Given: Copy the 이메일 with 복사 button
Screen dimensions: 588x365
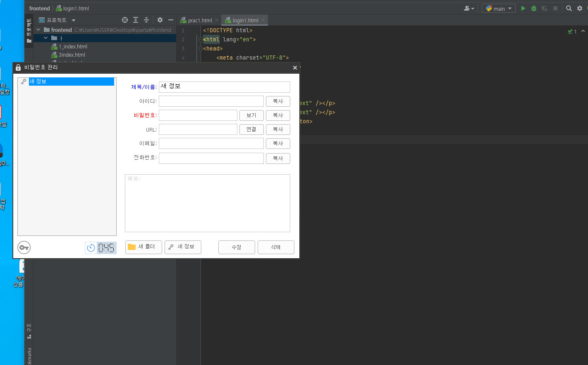Looking at the screenshot, I should point(278,144).
